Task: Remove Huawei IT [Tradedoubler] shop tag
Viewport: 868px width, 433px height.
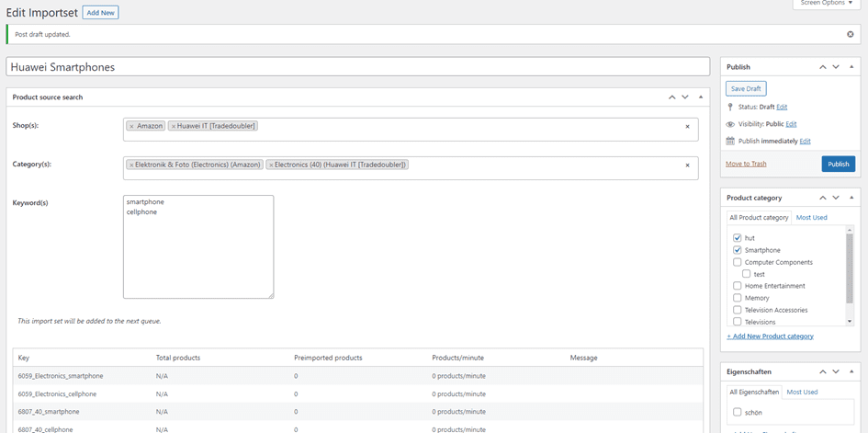Action: 173,126
